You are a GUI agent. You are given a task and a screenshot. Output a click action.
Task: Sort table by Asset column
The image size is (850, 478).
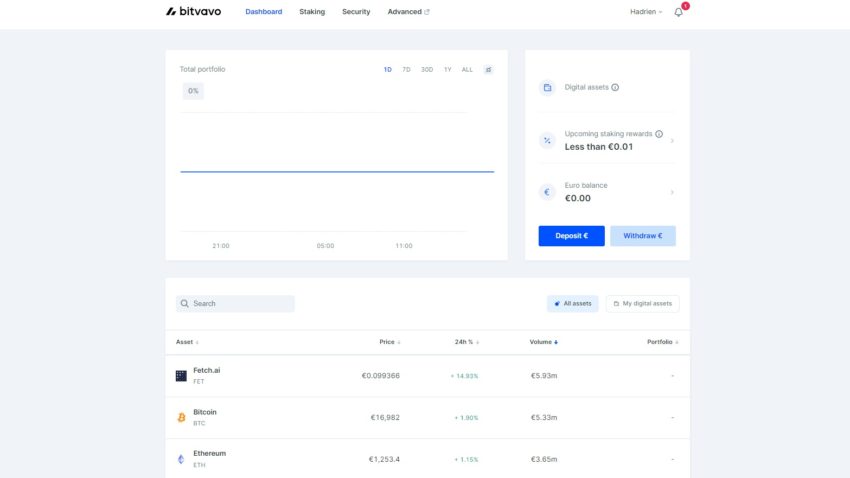[187, 342]
